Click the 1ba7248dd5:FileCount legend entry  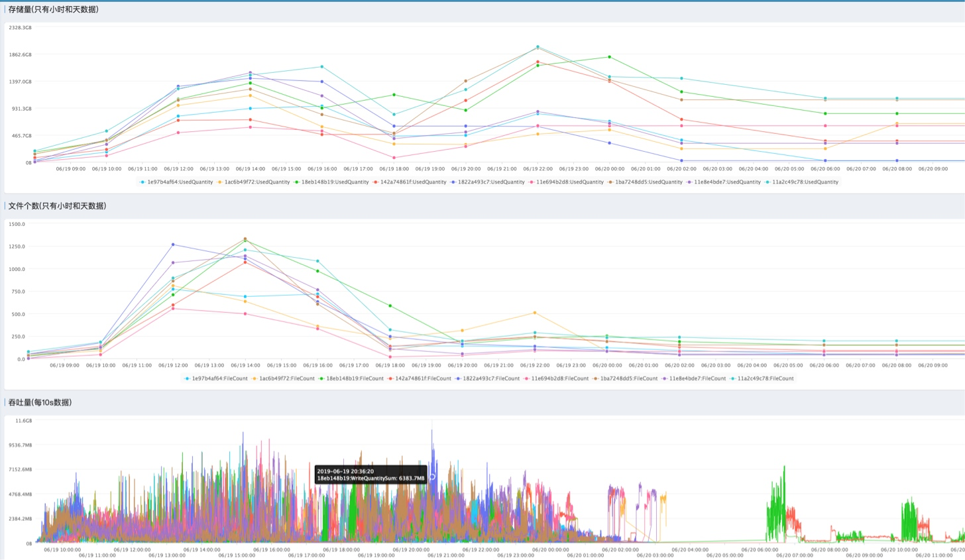click(x=625, y=378)
